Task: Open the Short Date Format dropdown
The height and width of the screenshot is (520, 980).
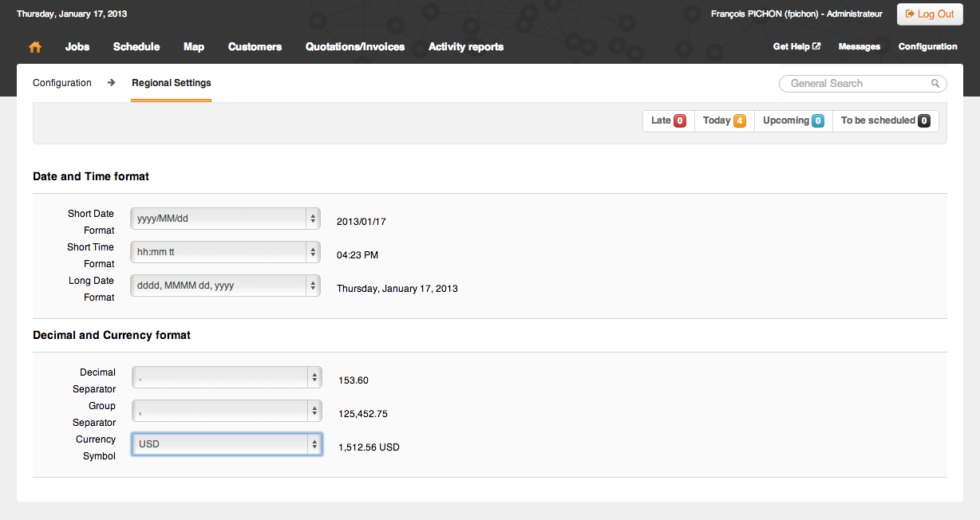Action: pyautogui.click(x=226, y=219)
